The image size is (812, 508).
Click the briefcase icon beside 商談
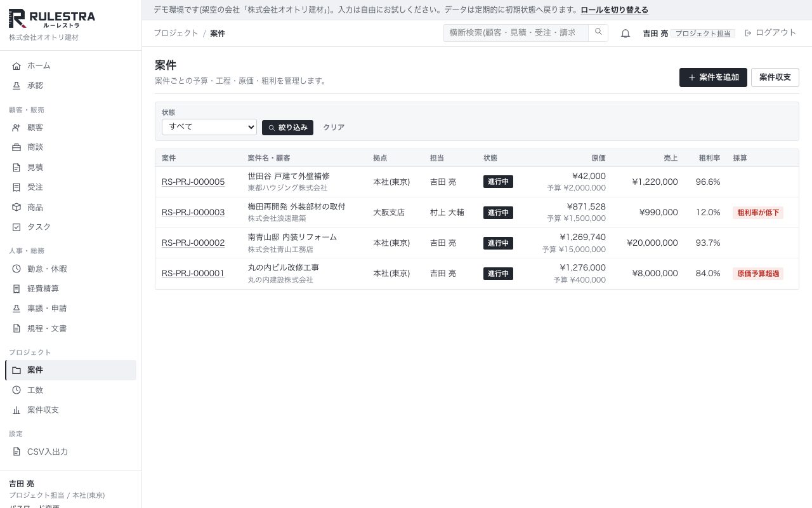16,147
